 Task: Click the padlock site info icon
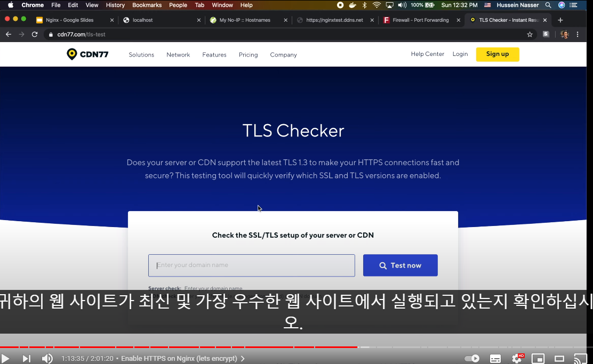(51, 35)
